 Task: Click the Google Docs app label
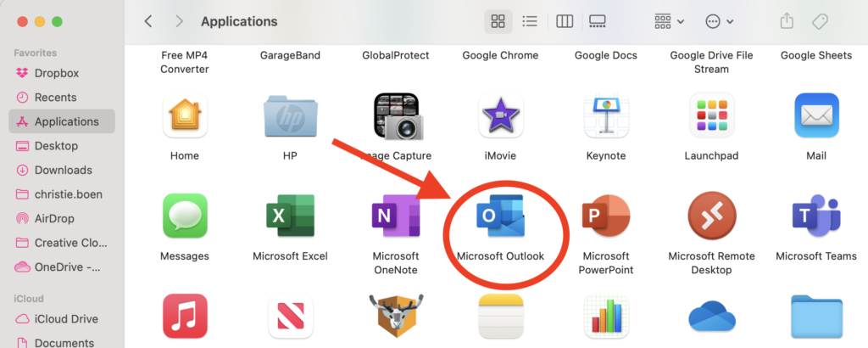(605, 55)
